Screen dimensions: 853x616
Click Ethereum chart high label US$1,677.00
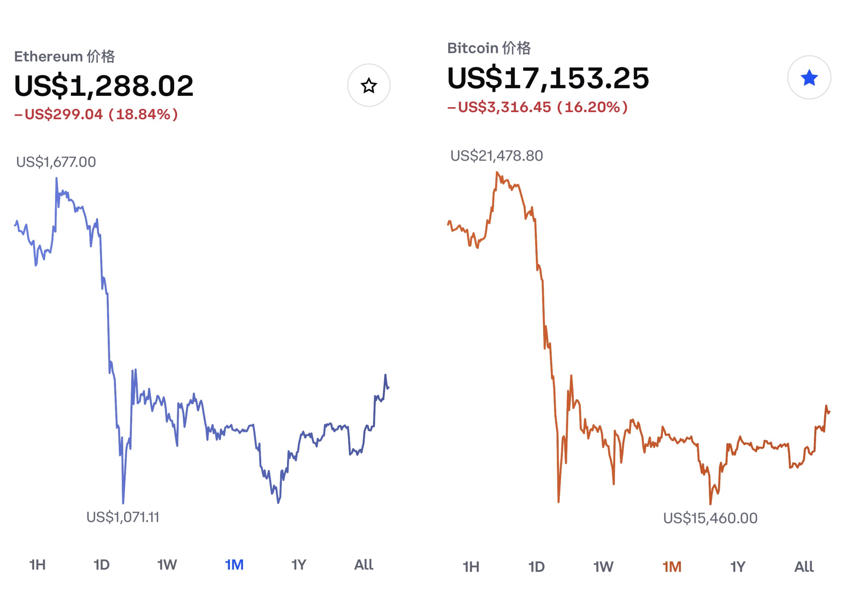tap(56, 162)
